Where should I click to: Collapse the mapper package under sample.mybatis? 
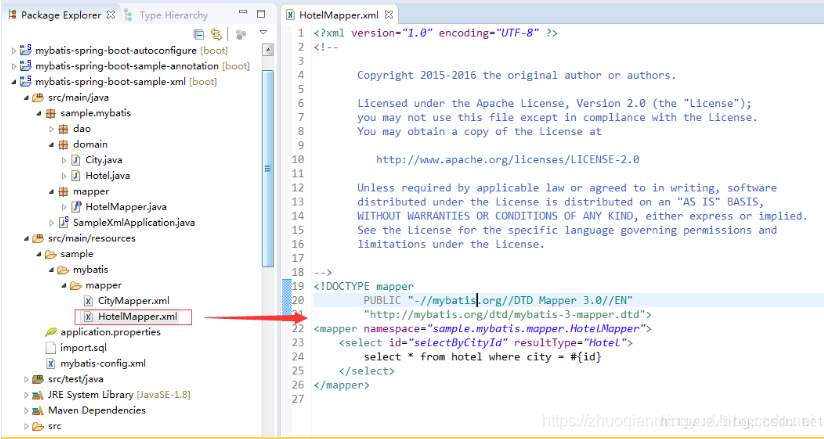click(52, 191)
